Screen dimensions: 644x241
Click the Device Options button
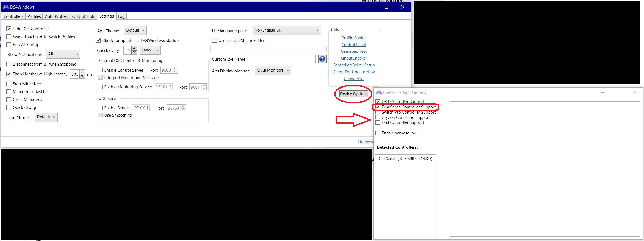354,94
